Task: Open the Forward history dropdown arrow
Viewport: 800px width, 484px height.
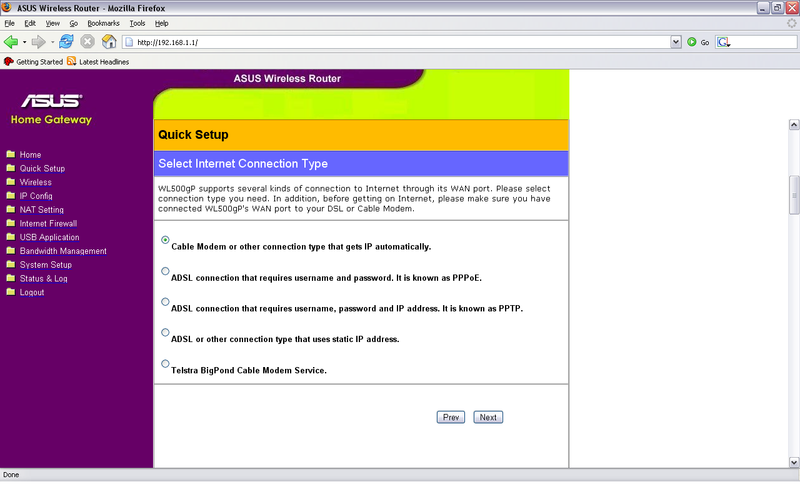Action: pyautogui.click(x=52, y=42)
